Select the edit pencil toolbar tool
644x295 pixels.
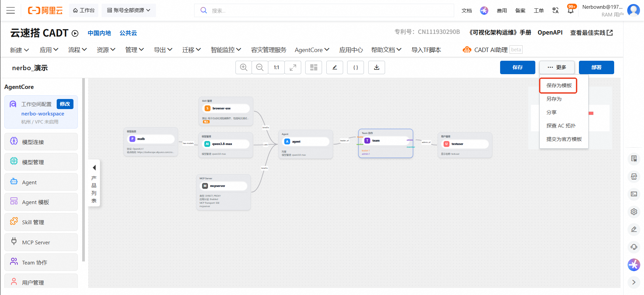(335, 67)
